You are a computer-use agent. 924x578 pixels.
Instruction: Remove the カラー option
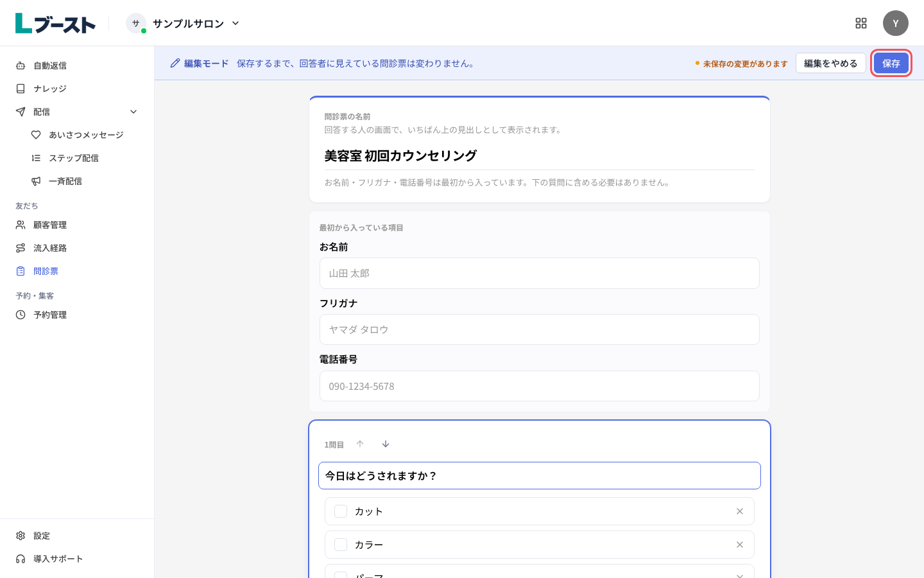[x=740, y=545]
